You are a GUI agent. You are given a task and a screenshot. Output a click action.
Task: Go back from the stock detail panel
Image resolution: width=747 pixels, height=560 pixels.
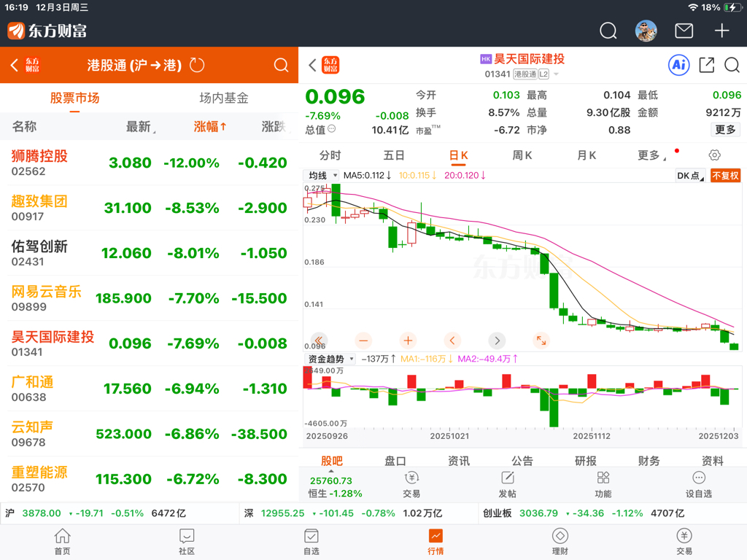tap(312, 65)
